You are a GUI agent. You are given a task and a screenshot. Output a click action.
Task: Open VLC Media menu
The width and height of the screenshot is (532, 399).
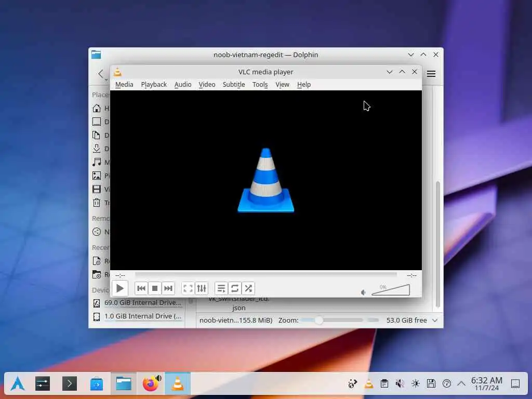(124, 85)
